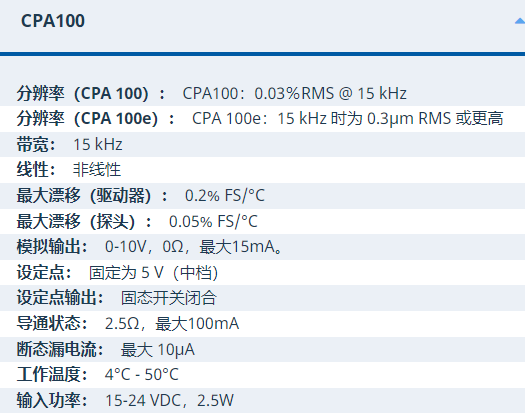525x416 pixels.
Task: Click the CPA100 0.03%RMS @ 15 kHz value
Action: click(294, 93)
